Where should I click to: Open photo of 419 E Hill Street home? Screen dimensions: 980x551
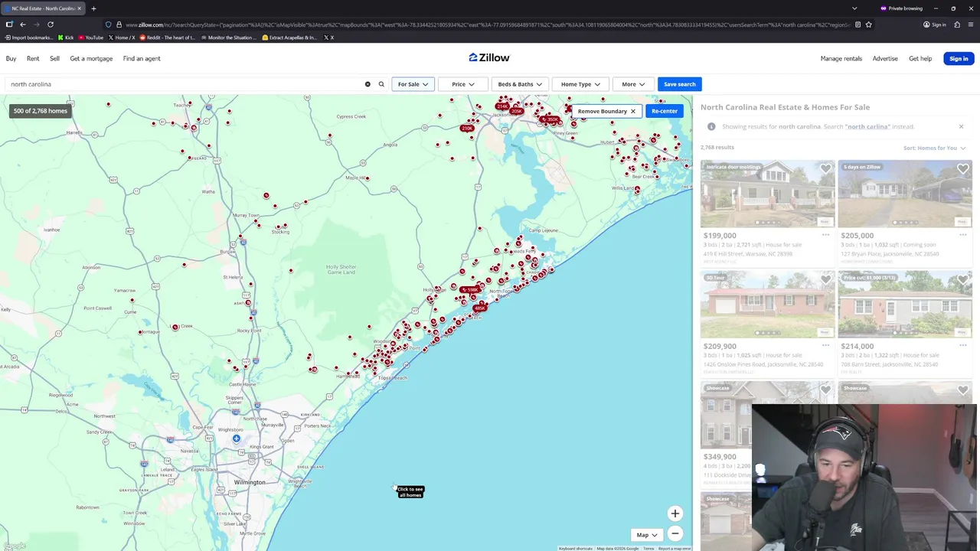coord(767,194)
